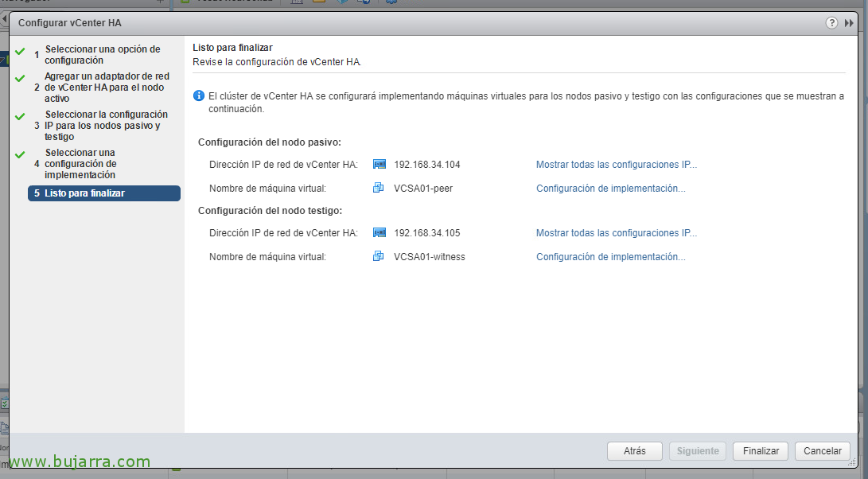Click the network adapter icon beside 192.168.34.104
The image size is (868, 479).
pos(380,165)
